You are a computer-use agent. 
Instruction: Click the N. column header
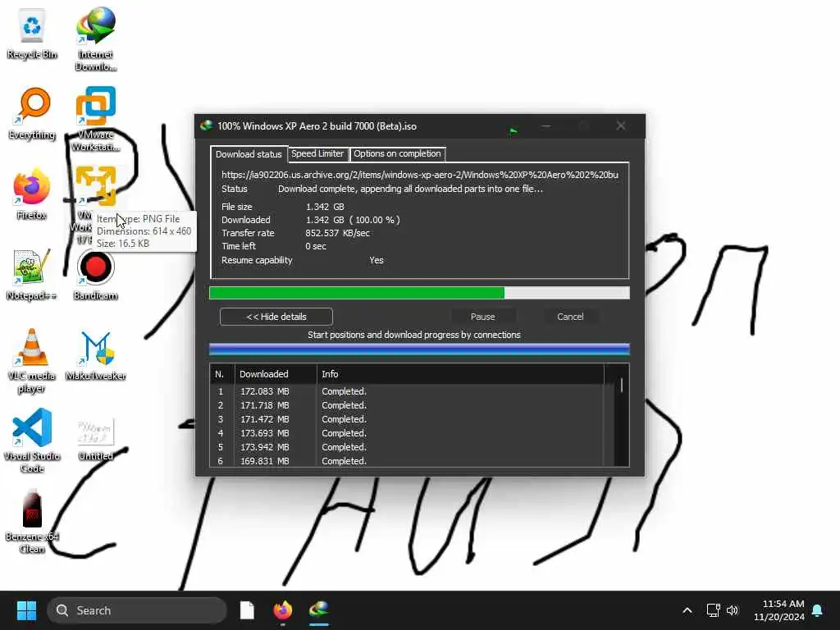point(221,374)
